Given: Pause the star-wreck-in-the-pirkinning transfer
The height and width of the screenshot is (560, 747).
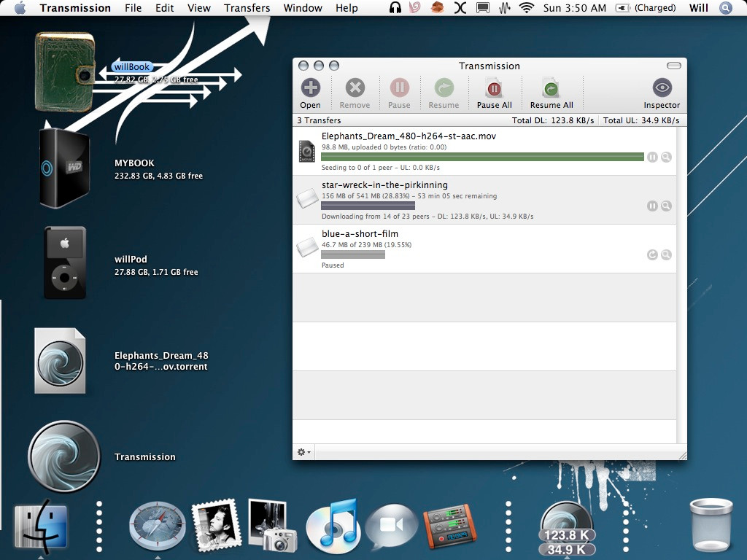Looking at the screenshot, I should [652, 206].
